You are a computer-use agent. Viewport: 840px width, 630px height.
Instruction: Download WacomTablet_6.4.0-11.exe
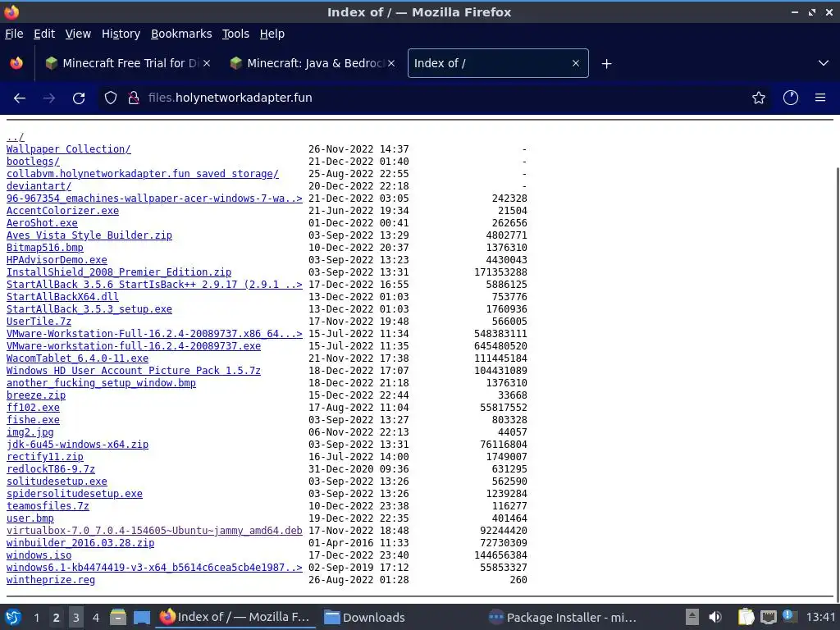tap(77, 359)
